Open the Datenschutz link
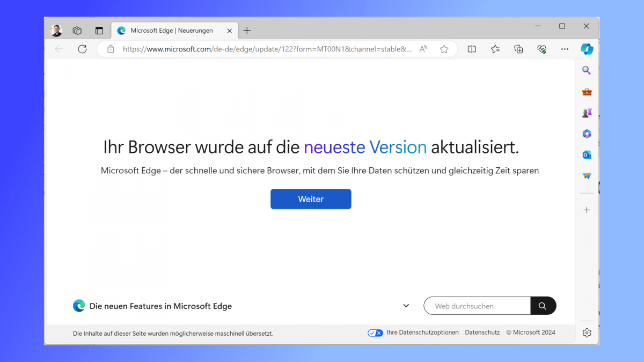 point(482,332)
